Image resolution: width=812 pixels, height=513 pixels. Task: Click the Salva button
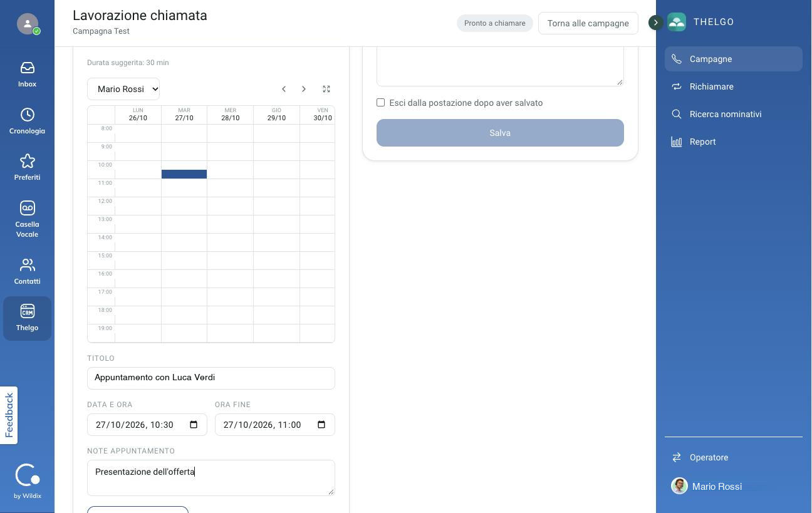click(500, 133)
